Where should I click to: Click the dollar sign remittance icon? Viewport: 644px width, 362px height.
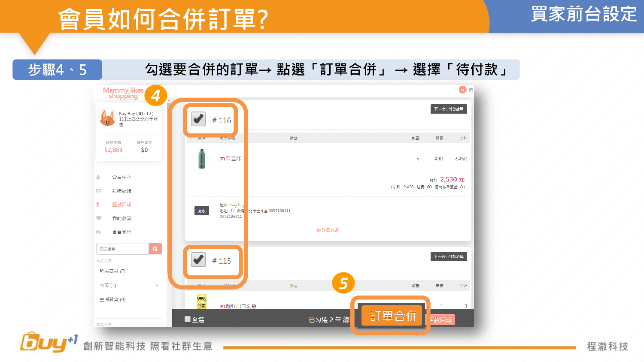click(98, 205)
